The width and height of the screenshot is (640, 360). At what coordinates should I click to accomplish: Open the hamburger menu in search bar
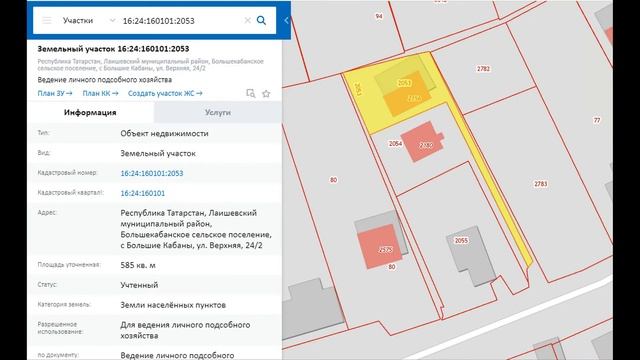(x=47, y=20)
